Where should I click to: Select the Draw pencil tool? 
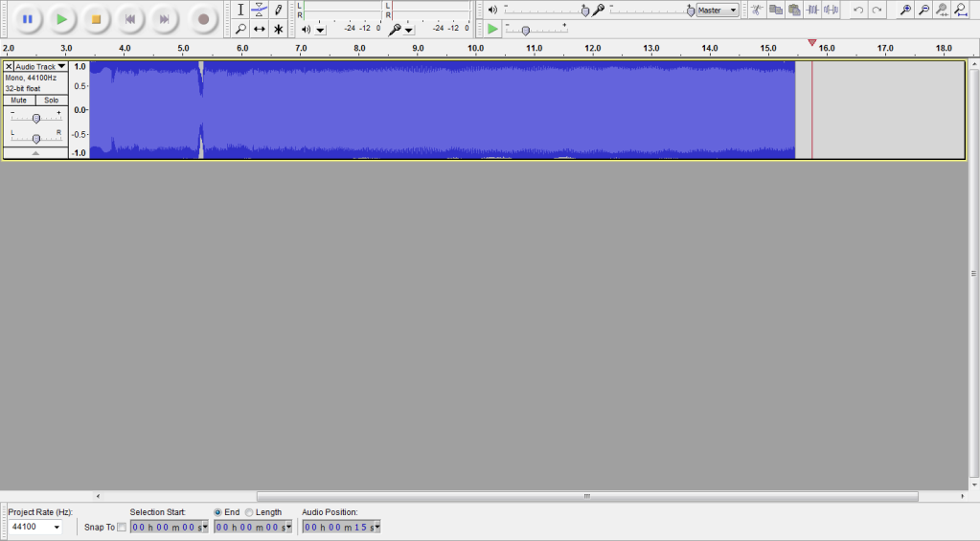[x=278, y=10]
